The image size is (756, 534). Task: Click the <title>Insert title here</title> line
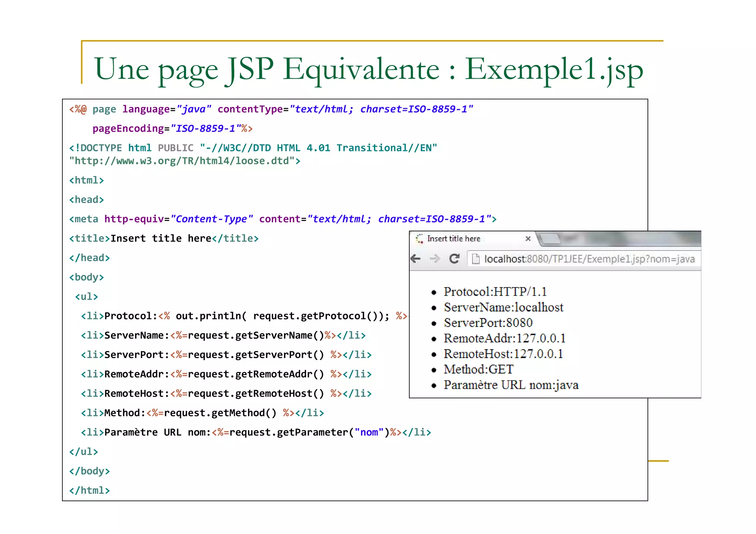click(164, 238)
